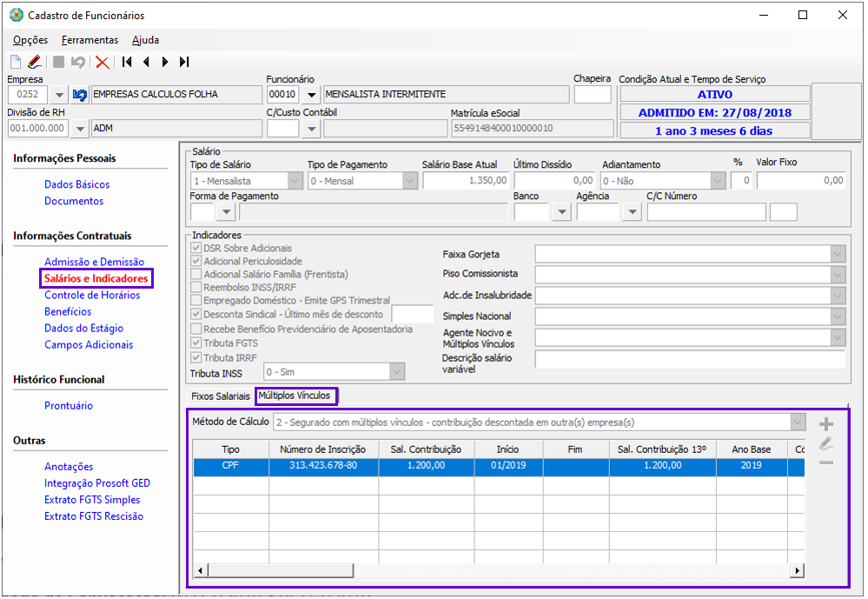Open Integração Prosoft GED
Screen dimensions: 868x599
97,483
